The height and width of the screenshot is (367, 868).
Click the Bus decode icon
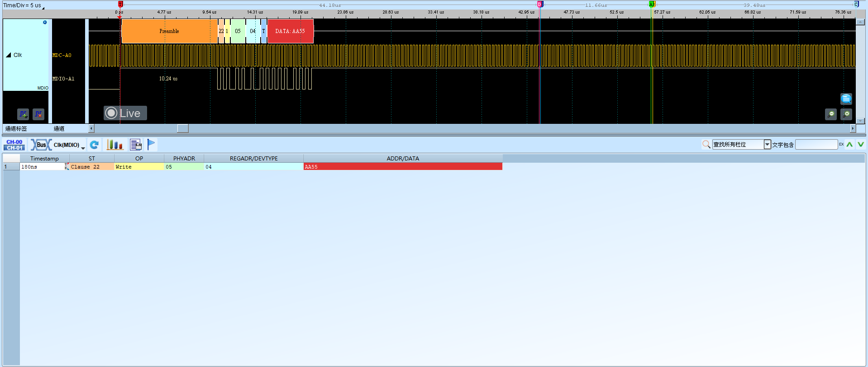(x=41, y=145)
